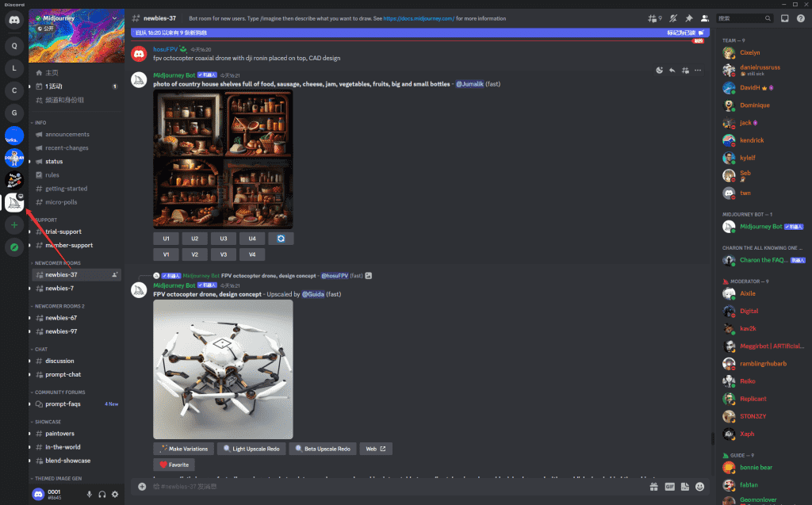Viewport: 812px width, 505px height.
Task: Toggle headphone deafen in user panel
Action: click(102, 494)
